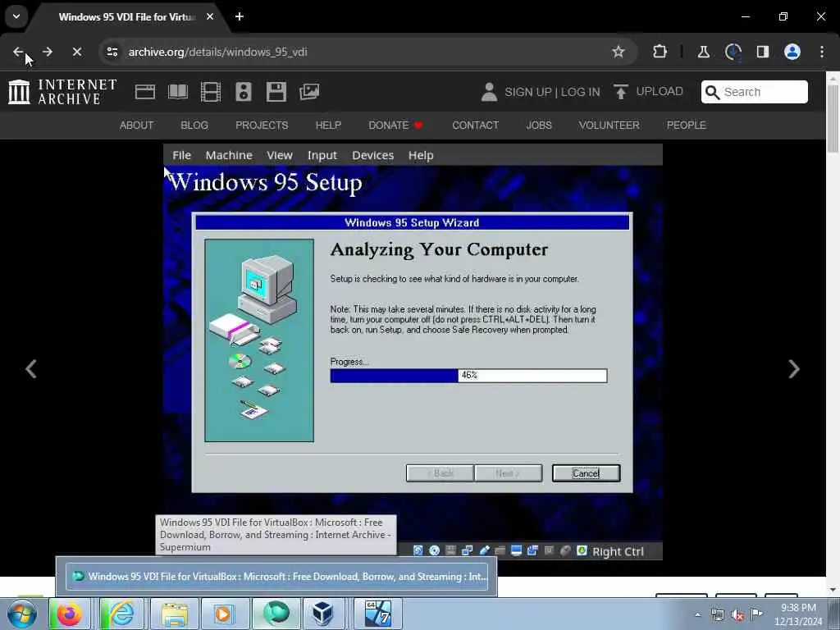This screenshot has height=630, width=840.
Task: Open VirtualBox Devices menu
Action: point(373,155)
